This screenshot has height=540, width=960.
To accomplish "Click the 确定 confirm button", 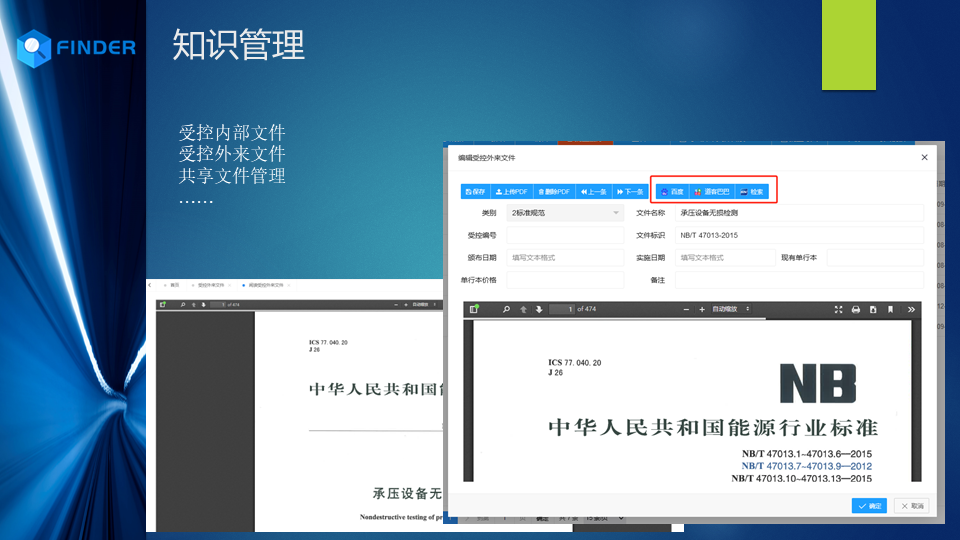I will (x=869, y=506).
